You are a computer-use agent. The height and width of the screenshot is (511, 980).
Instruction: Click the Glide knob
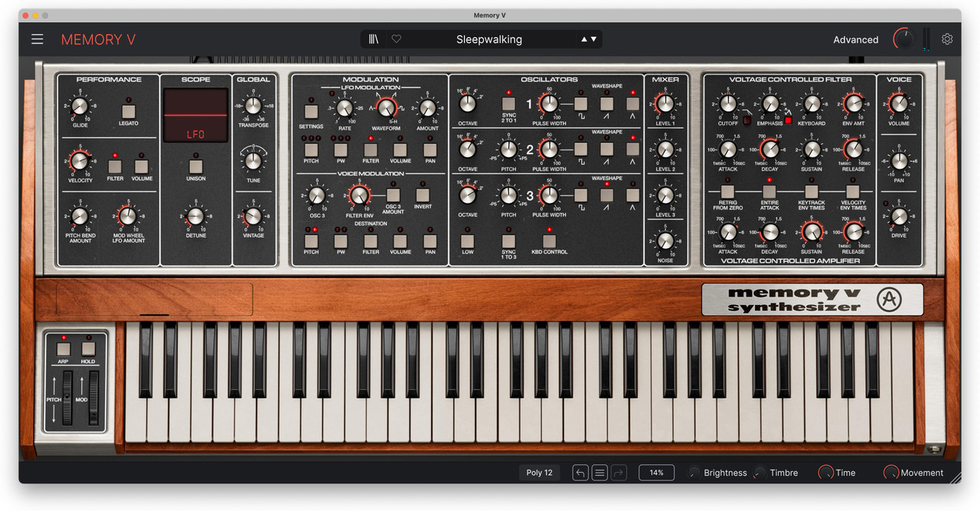pyautogui.click(x=80, y=106)
